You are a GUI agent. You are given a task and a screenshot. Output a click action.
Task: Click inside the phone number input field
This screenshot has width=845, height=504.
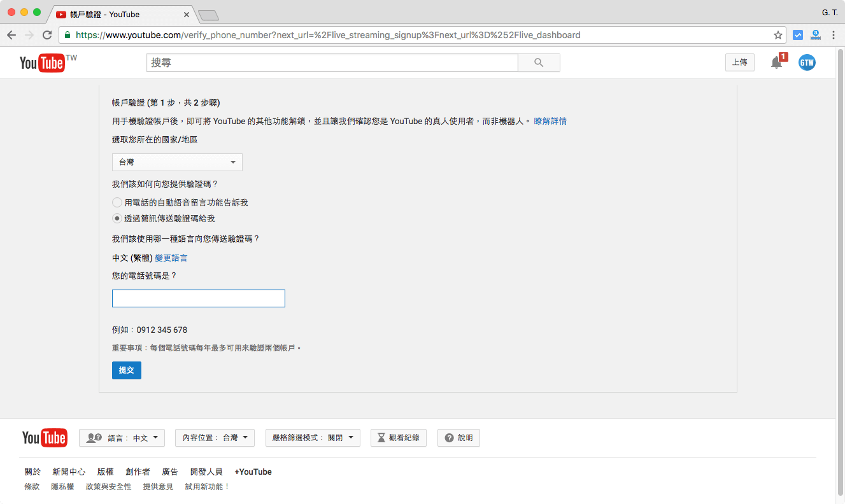click(198, 298)
